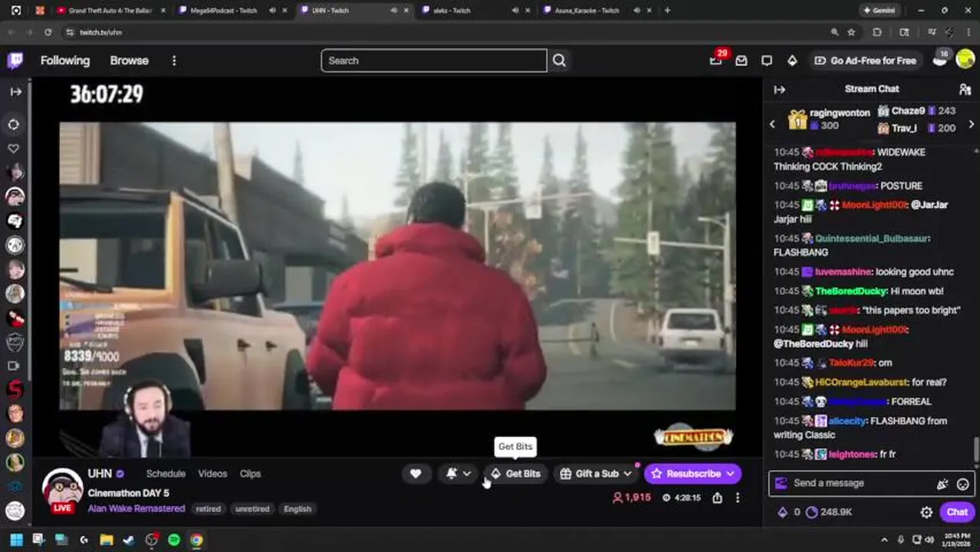The image size is (980, 552).
Task: Open the Schedule tab of UHN
Action: point(166,474)
